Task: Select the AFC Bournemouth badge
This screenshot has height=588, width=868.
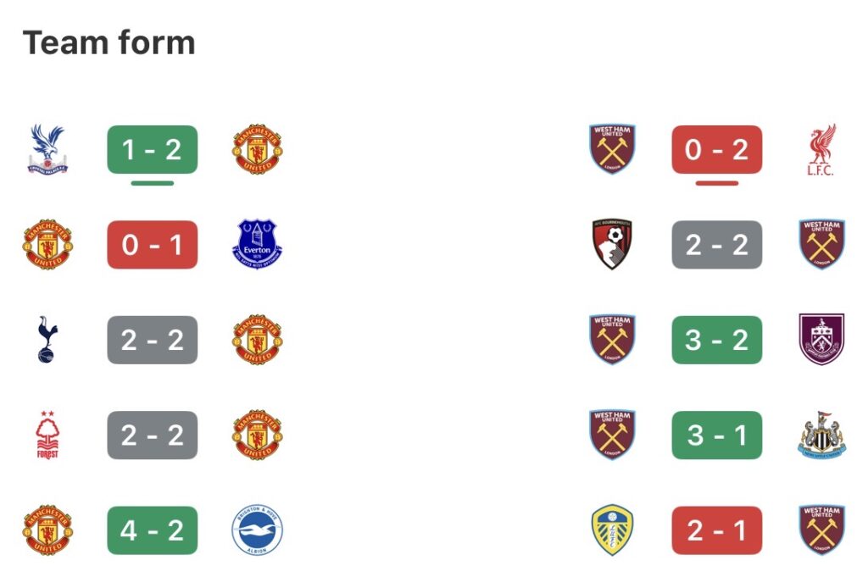Action: (612, 244)
